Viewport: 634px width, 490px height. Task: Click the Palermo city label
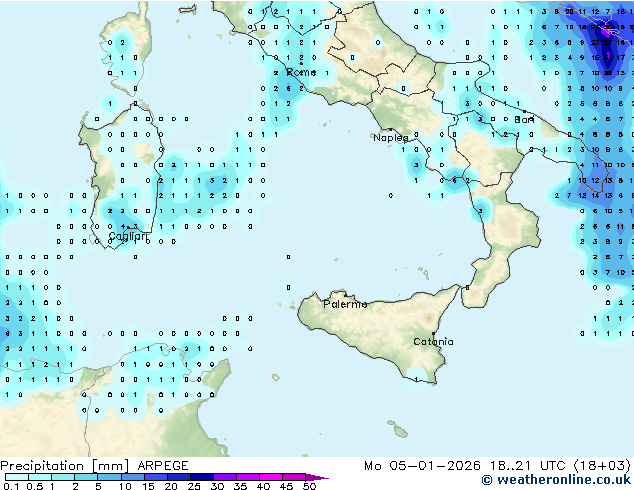click(345, 304)
